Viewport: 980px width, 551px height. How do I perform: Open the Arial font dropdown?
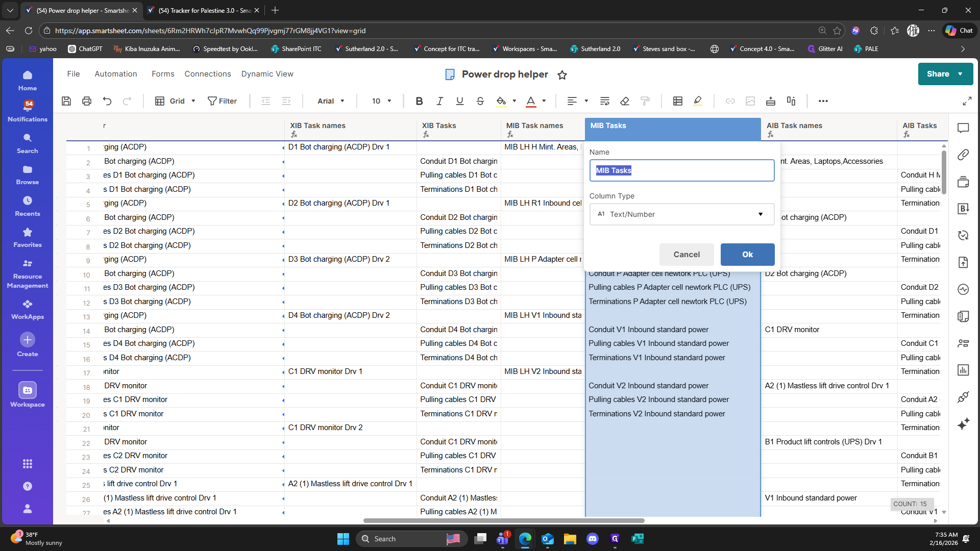click(331, 101)
